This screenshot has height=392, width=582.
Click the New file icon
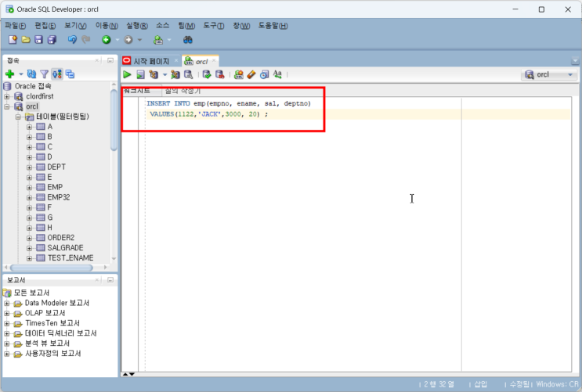tap(13, 40)
